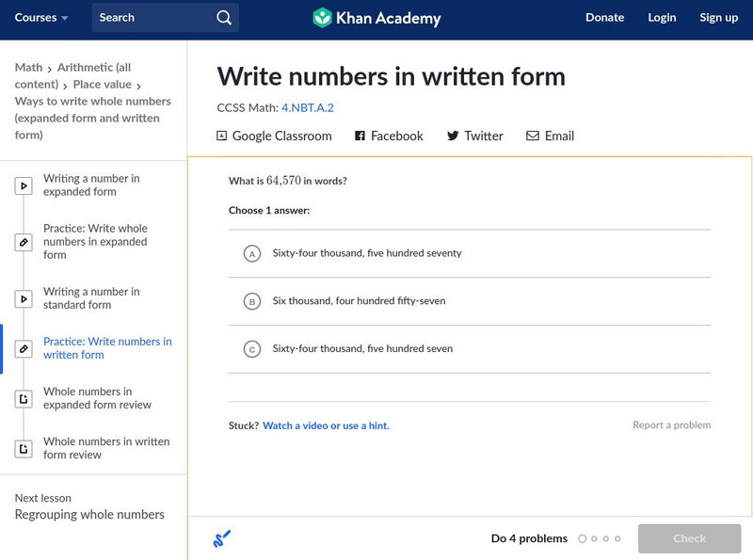Select answer B Six thousand, four hundred fifty-seven
The image size is (753, 560).
[x=252, y=302]
